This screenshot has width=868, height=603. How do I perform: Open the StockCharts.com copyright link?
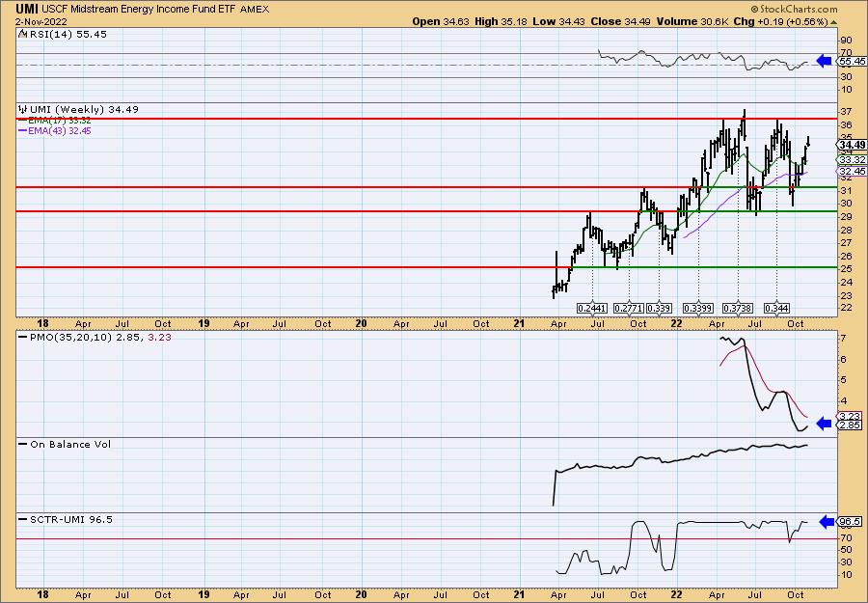(795, 9)
